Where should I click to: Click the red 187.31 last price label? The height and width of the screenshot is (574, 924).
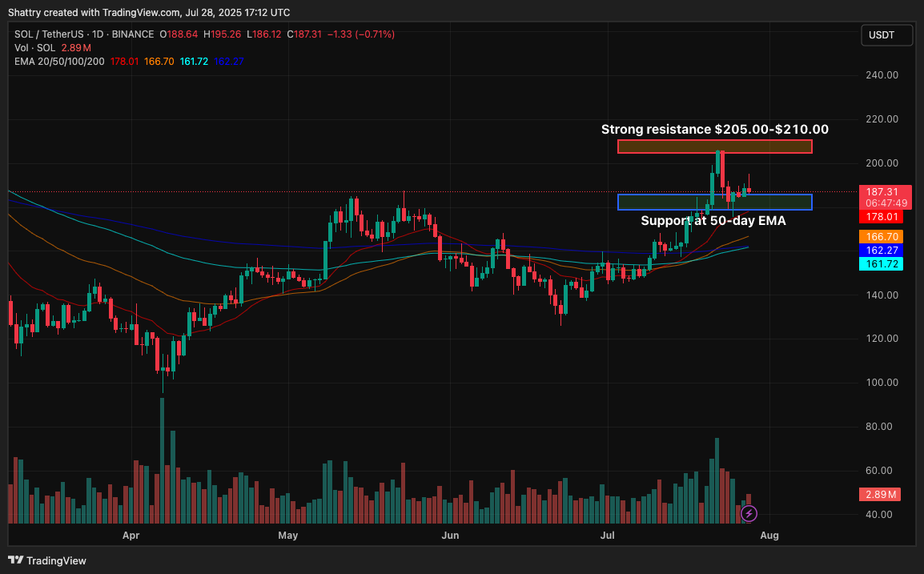[x=881, y=192]
